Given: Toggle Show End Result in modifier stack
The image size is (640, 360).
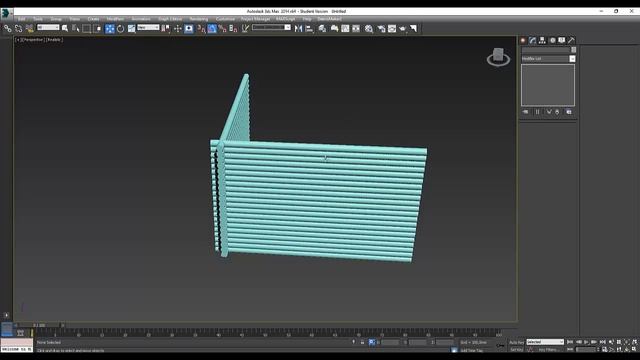Looking at the screenshot, I should pos(538,111).
